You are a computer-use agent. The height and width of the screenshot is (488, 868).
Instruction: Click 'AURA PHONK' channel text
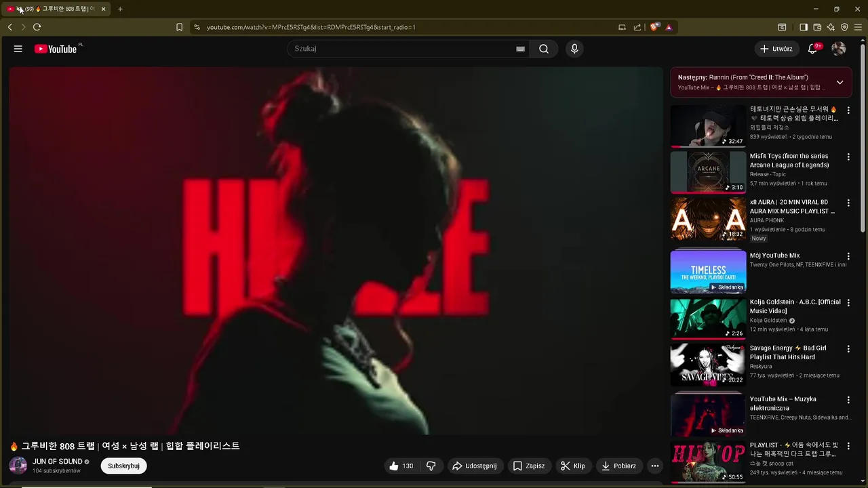(x=767, y=220)
